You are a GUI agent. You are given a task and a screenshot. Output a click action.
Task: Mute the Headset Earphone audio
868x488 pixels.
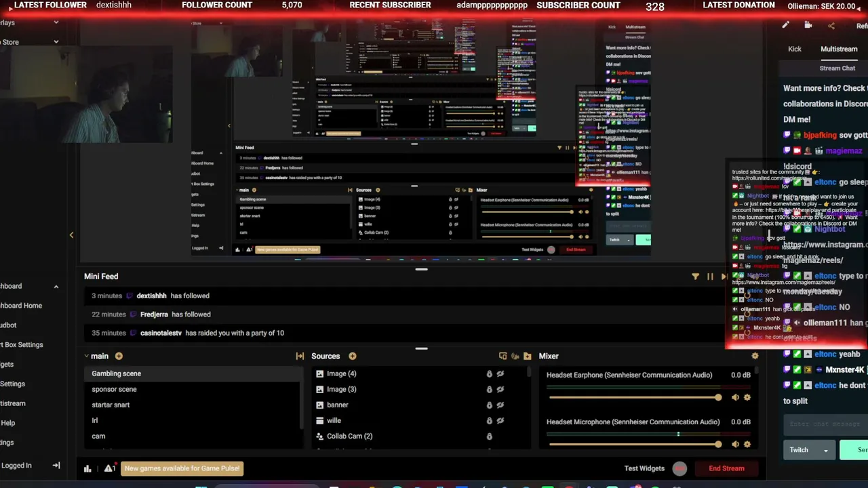coord(735,398)
